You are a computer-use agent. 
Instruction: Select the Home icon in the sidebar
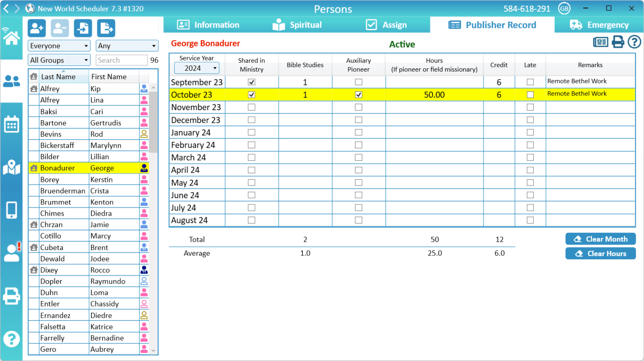click(x=11, y=39)
